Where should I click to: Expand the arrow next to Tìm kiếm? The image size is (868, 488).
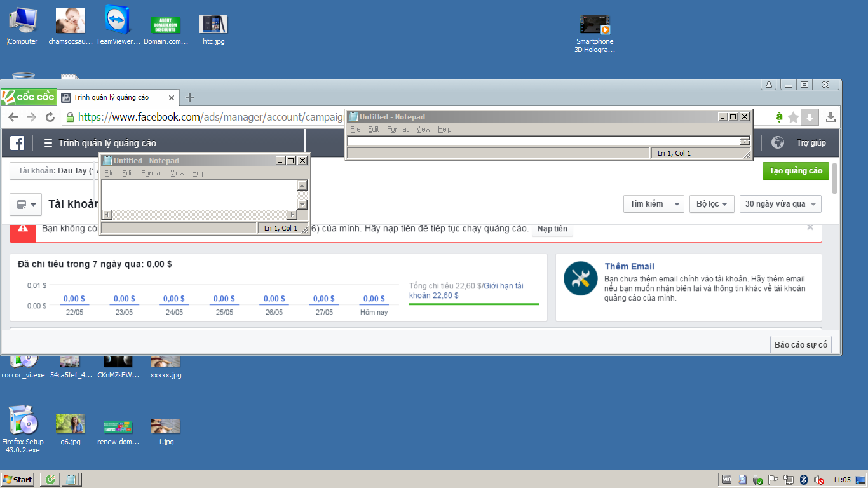[x=677, y=204]
